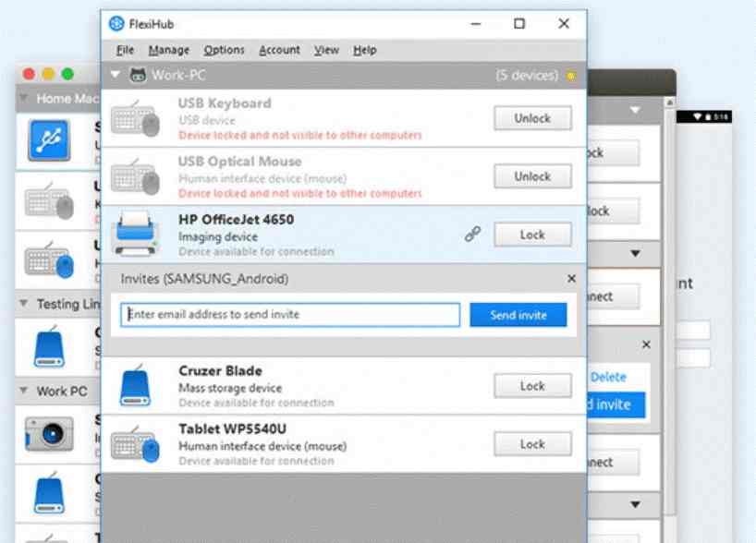Viewport: 756px width, 543px height.
Task: Close the Invites (SAMSUNG_Android) panel
Action: coord(571,279)
